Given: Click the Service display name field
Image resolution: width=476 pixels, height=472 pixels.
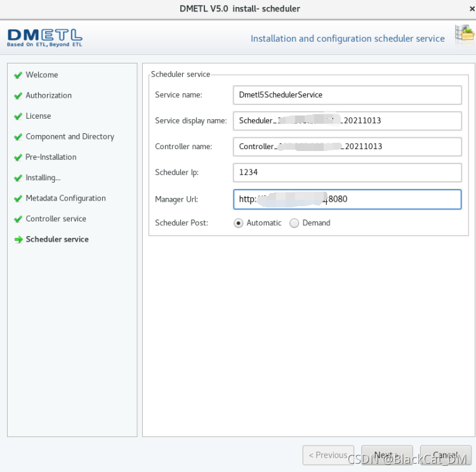Looking at the screenshot, I should click(x=347, y=121).
